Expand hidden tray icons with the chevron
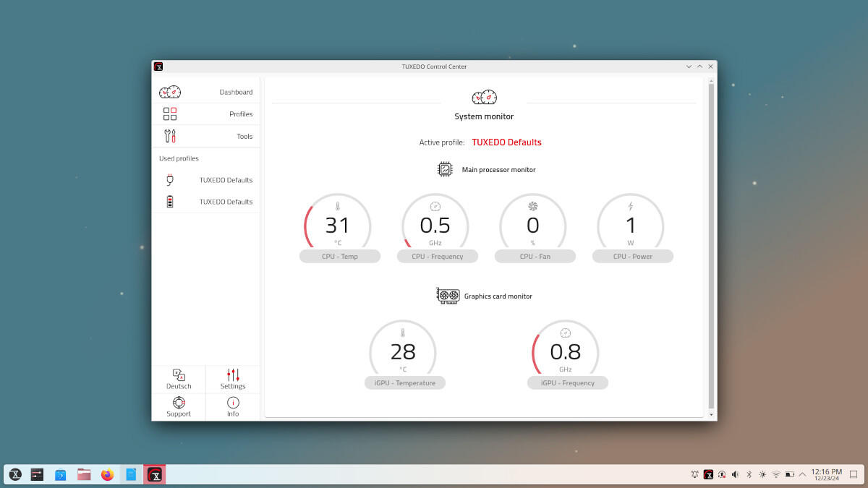868x488 pixels. pyautogui.click(x=803, y=474)
